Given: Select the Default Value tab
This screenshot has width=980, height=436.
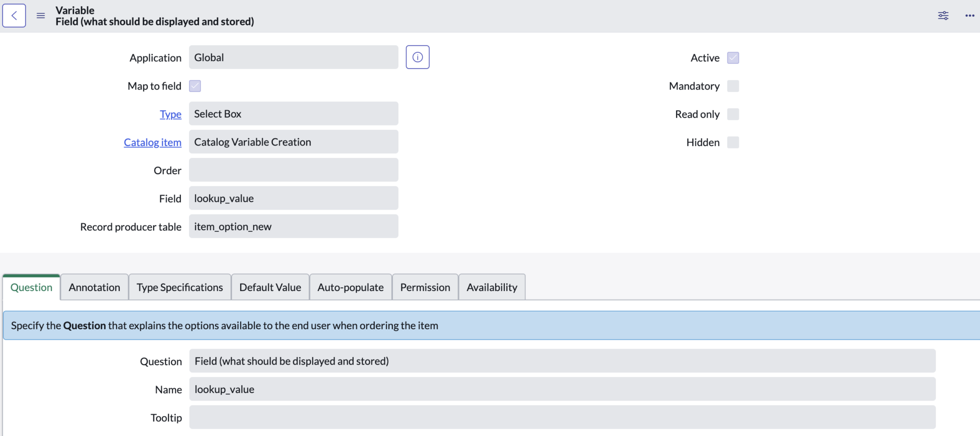Looking at the screenshot, I should 270,287.
